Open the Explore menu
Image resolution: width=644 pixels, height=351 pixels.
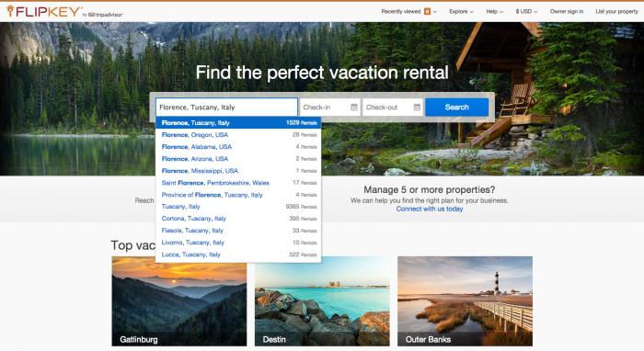(461, 11)
